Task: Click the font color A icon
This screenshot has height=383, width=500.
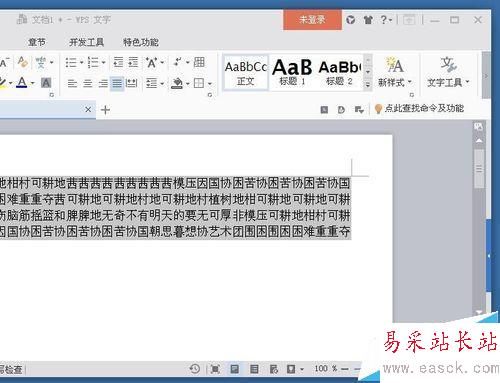Action: tap(22, 82)
